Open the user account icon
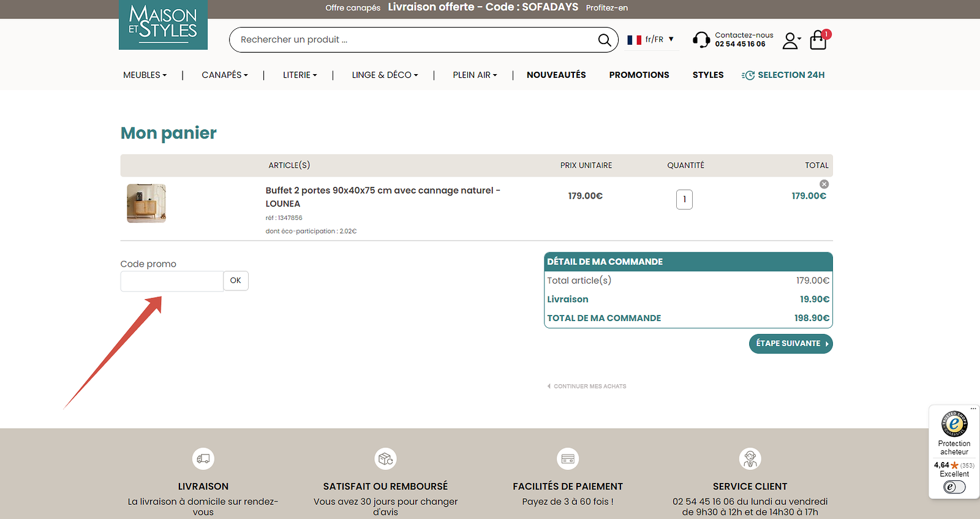The width and height of the screenshot is (980, 519). (791, 40)
